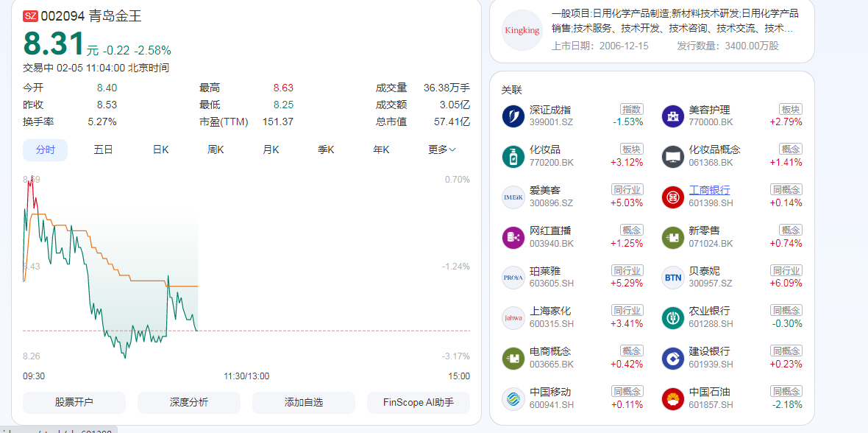Click the 添加自选 button
Viewport: 868px width, 433px height.
pyautogui.click(x=304, y=403)
